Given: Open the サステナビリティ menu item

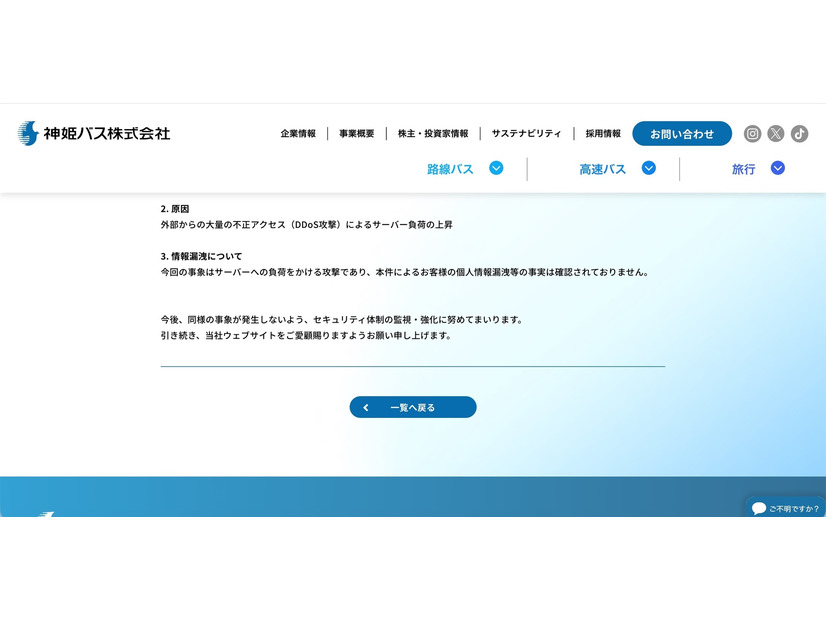Looking at the screenshot, I should click(x=526, y=134).
